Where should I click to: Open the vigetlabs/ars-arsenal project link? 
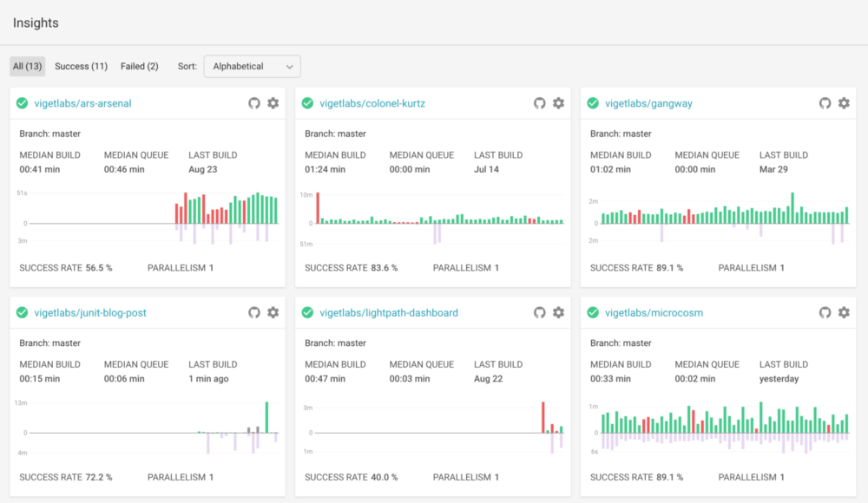click(83, 103)
